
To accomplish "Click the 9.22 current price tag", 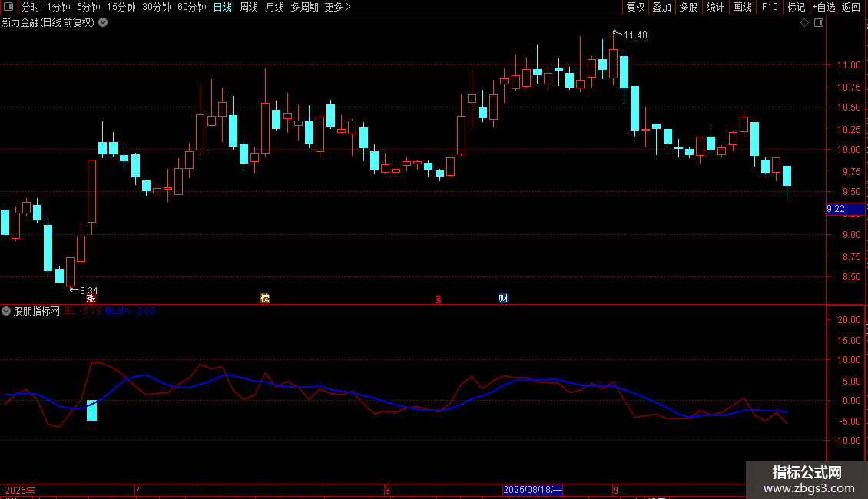I will pyautogui.click(x=845, y=209).
